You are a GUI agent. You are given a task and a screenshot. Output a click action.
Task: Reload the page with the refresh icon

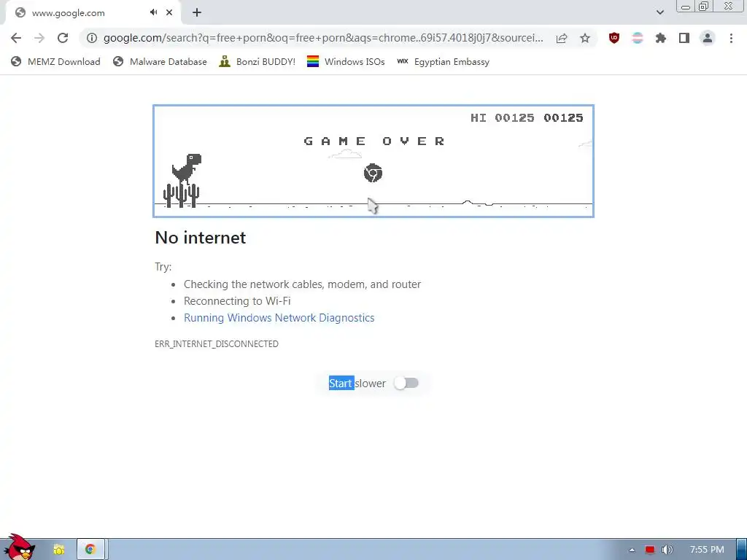coord(63,38)
